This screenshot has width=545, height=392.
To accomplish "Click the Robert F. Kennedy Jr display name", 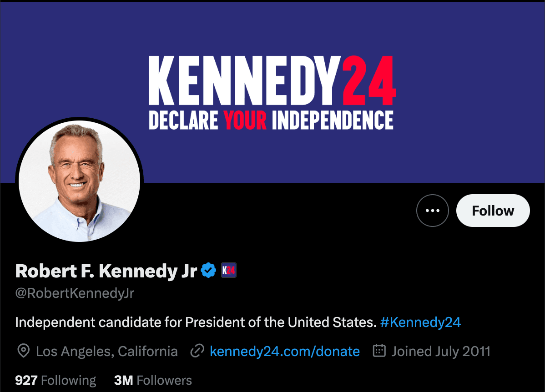I will click(x=106, y=271).
